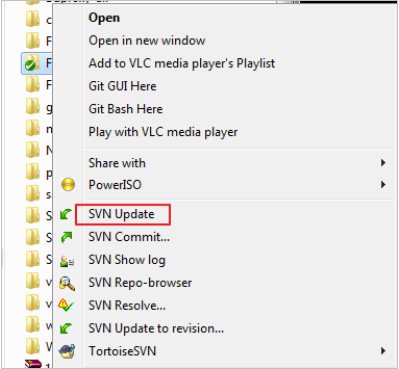399x369 pixels.
Task: Launch Git Bash Here
Action: click(126, 109)
